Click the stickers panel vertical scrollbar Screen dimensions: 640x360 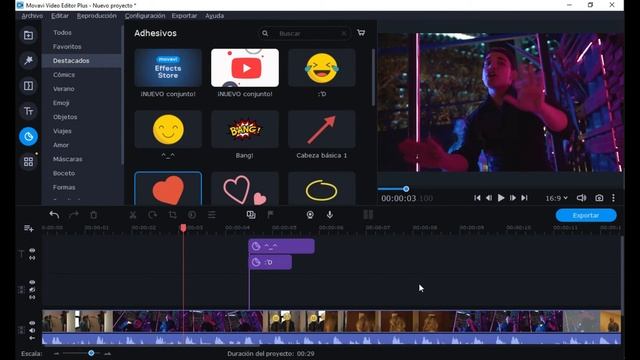(373, 78)
